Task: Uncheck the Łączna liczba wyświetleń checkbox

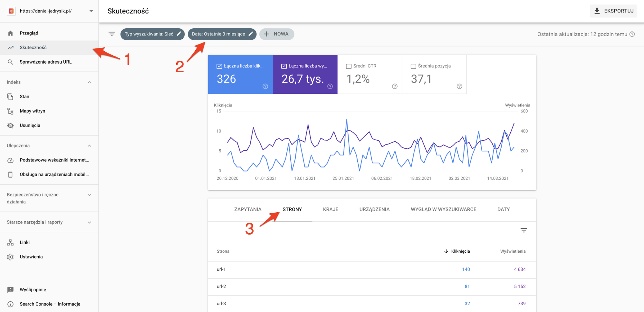Action: click(x=284, y=66)
